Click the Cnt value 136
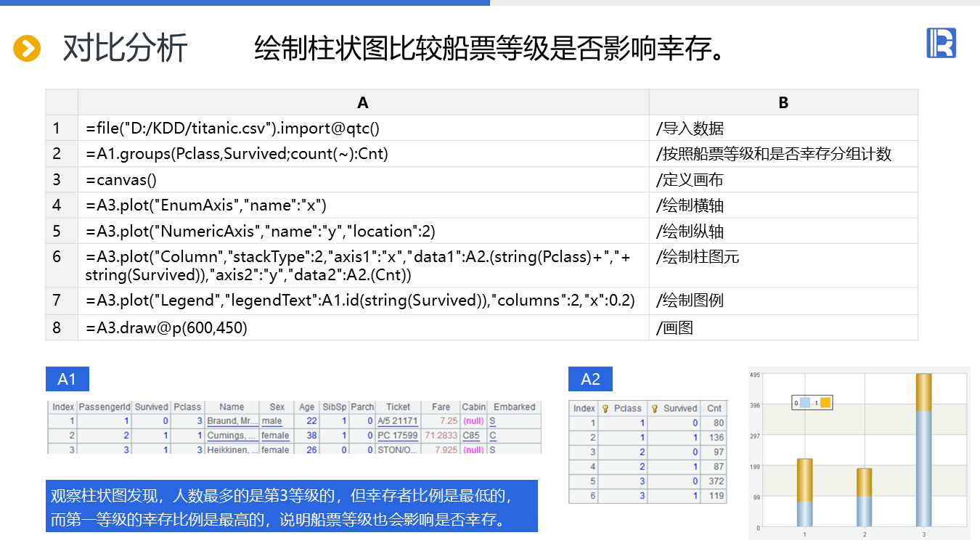980x551 pixels. [x=716, y=438]
